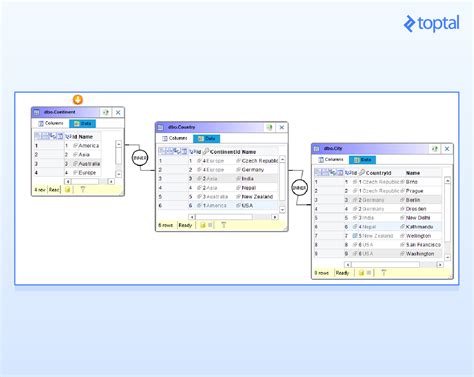Viewport: 474px width, 377px height.
Task: Select the Wellington cell in dbo.City
Action: 421,236
